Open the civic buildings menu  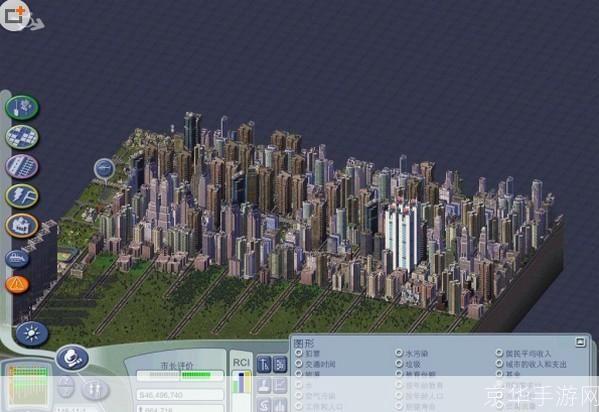coord(22,225)
